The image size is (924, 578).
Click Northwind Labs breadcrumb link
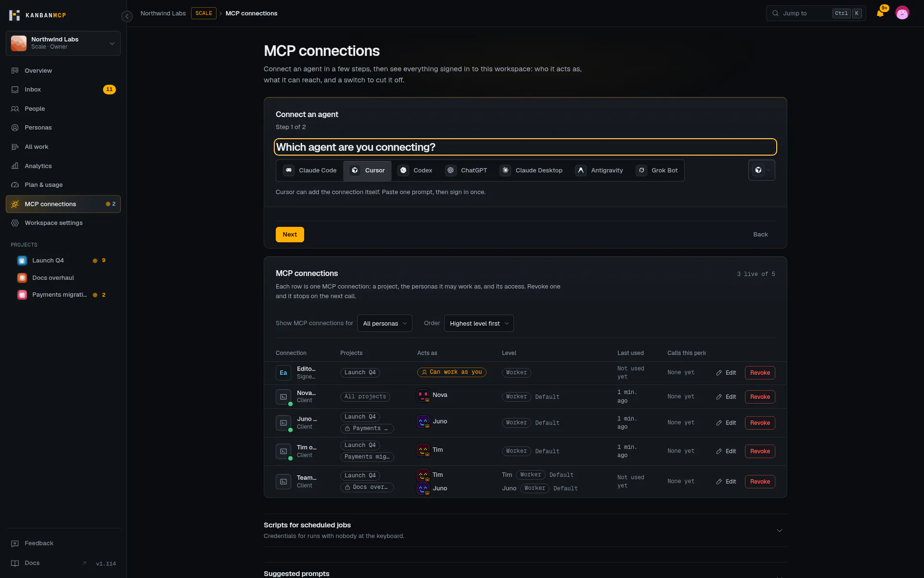click(x=163, y=13)
